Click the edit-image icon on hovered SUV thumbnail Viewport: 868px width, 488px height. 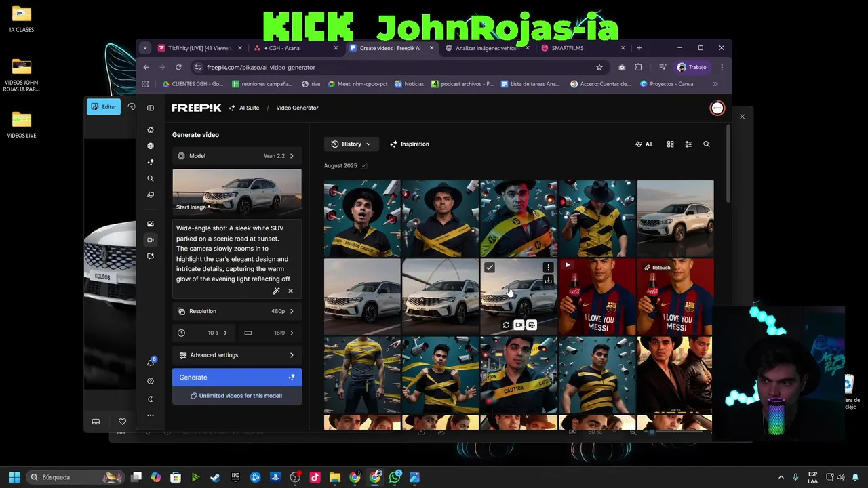click(532, 325)
